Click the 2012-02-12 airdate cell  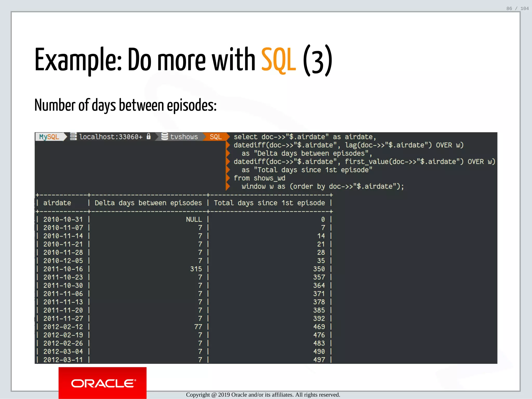63,327
